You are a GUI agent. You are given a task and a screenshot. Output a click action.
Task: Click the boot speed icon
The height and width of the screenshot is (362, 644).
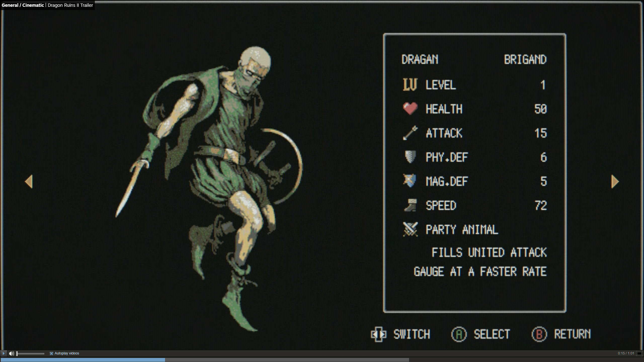(x=411, y=205)
